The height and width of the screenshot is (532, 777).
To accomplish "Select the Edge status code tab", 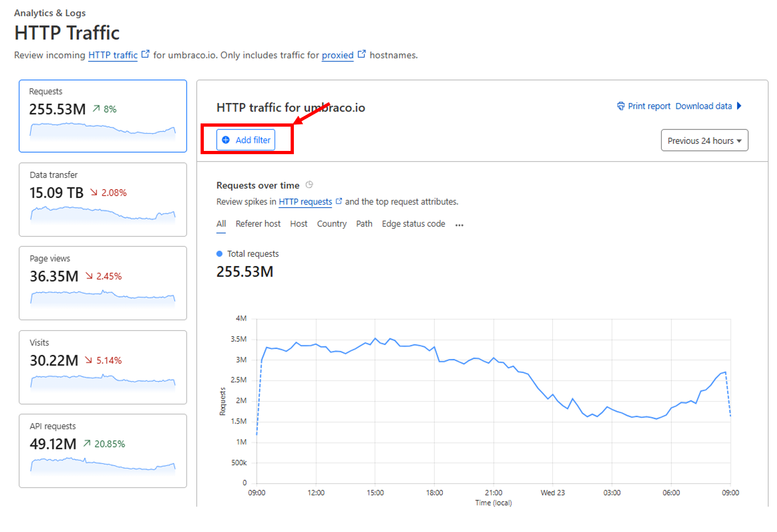I will click(413, 224).
